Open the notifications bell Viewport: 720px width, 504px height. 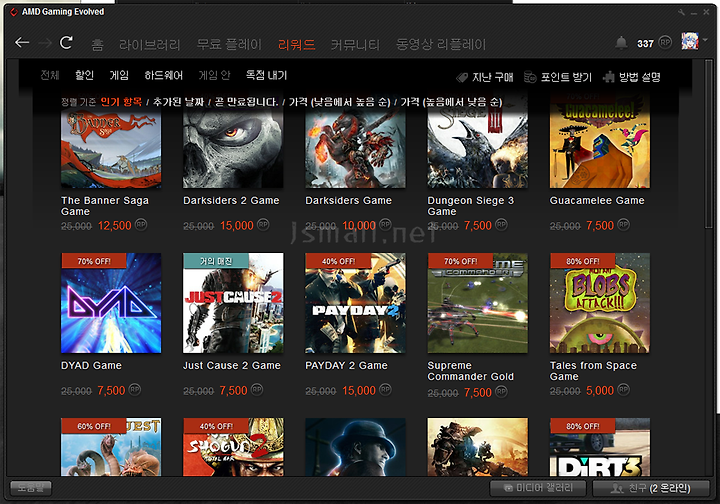click(x=621, y=43)
